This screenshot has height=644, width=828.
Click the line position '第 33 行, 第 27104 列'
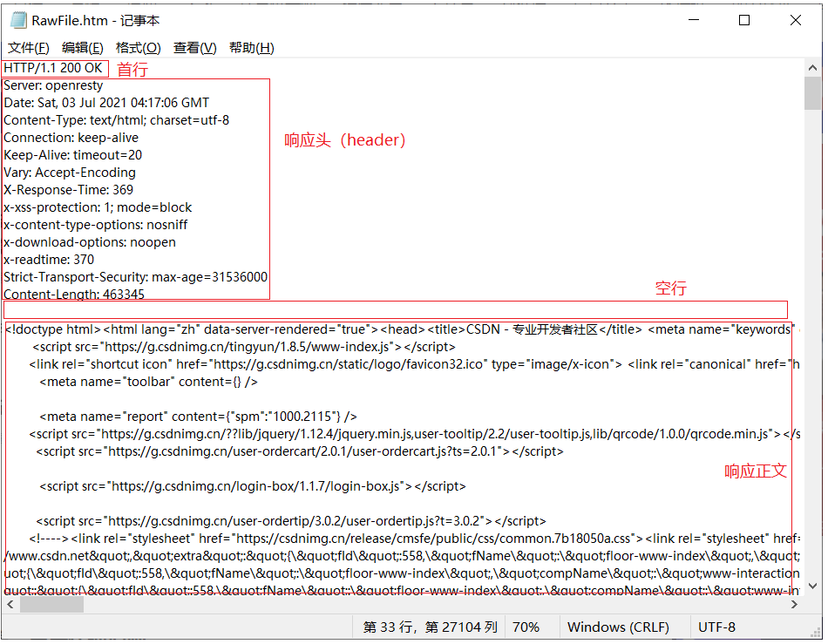(x=430, y=627)
